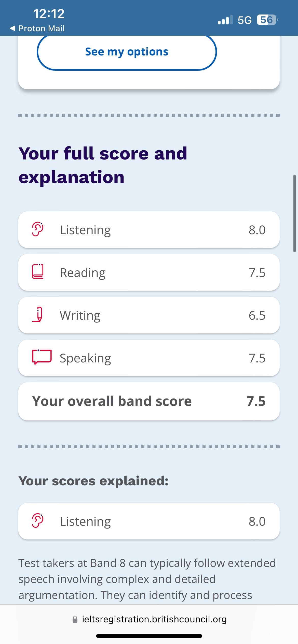Tap the page scrollbar on the right edge
The image size is (298, 644).
[294, 213]
